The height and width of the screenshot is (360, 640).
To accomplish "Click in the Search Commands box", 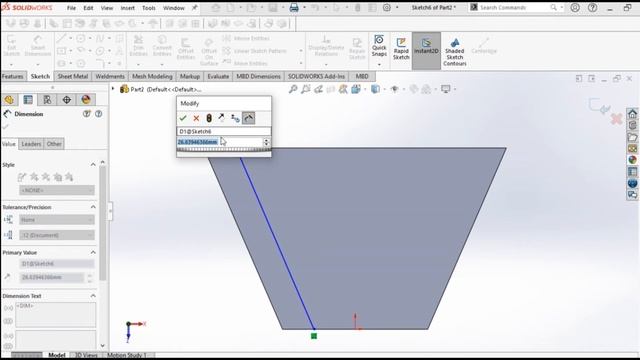I will [514, 7].
